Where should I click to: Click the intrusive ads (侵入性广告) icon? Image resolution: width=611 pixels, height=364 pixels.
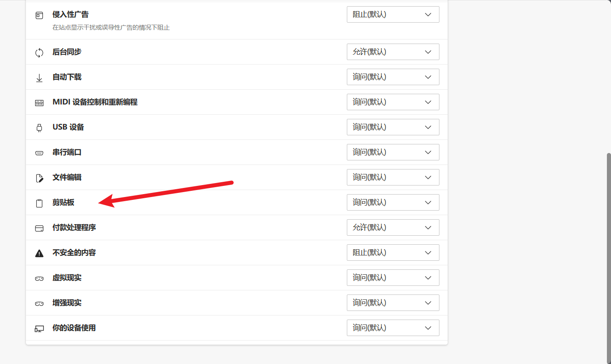[39, 16]
